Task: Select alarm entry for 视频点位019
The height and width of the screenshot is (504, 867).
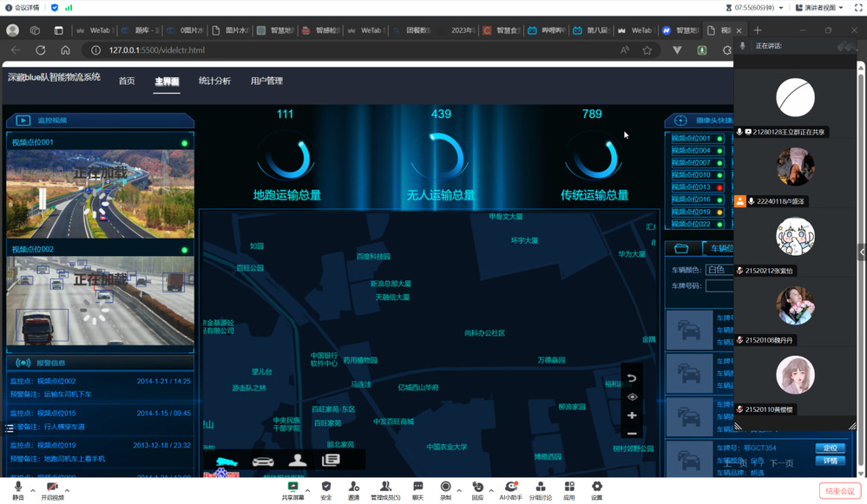Action: pyautogui.click(x=100, y=451)
